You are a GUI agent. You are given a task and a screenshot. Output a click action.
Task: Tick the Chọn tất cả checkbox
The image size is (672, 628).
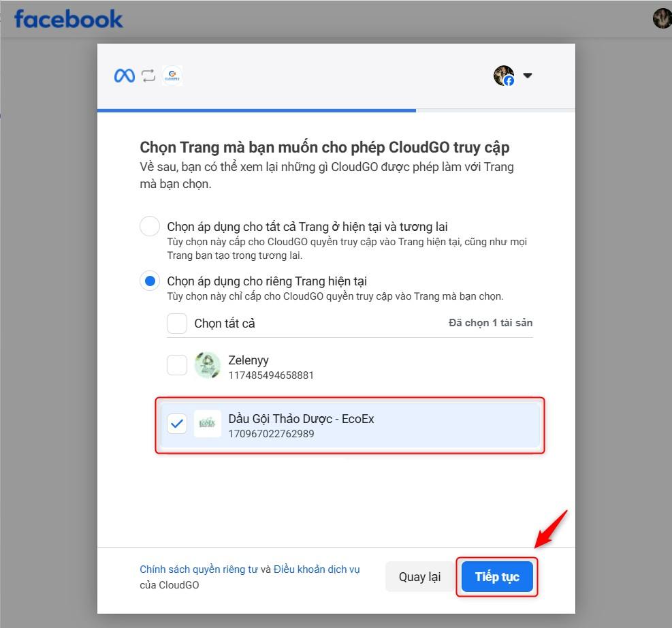177,324
